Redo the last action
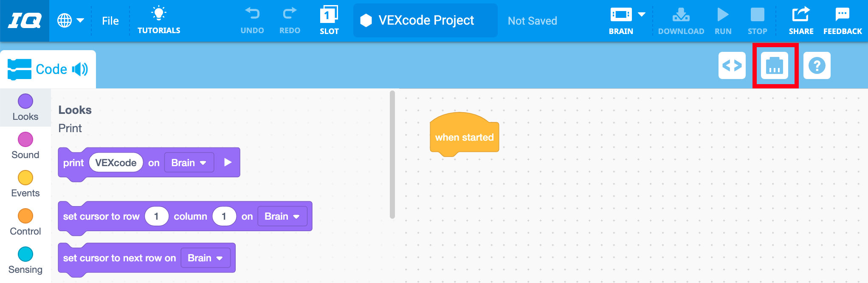This screenshot has height=283, width=868. pos(289,19)
